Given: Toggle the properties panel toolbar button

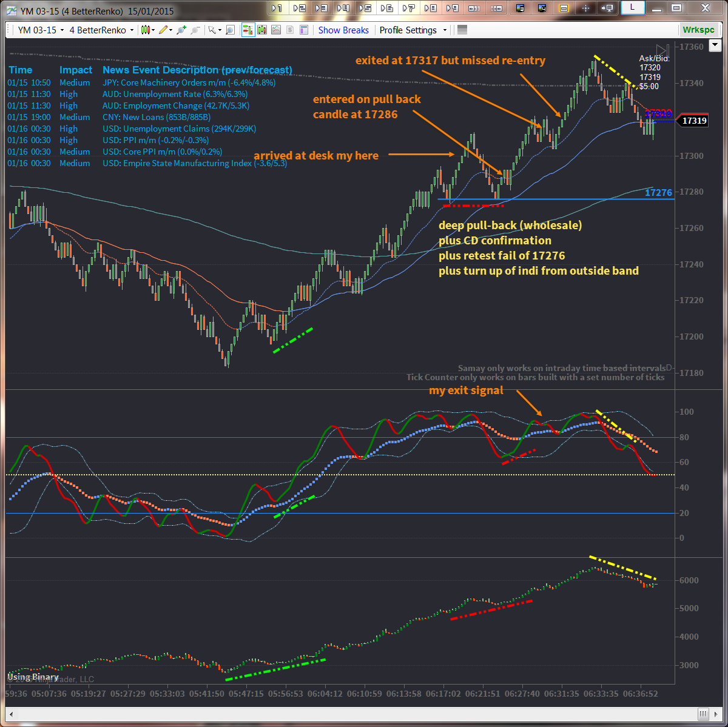Looking at the screenshot, I should coord(304,30).
